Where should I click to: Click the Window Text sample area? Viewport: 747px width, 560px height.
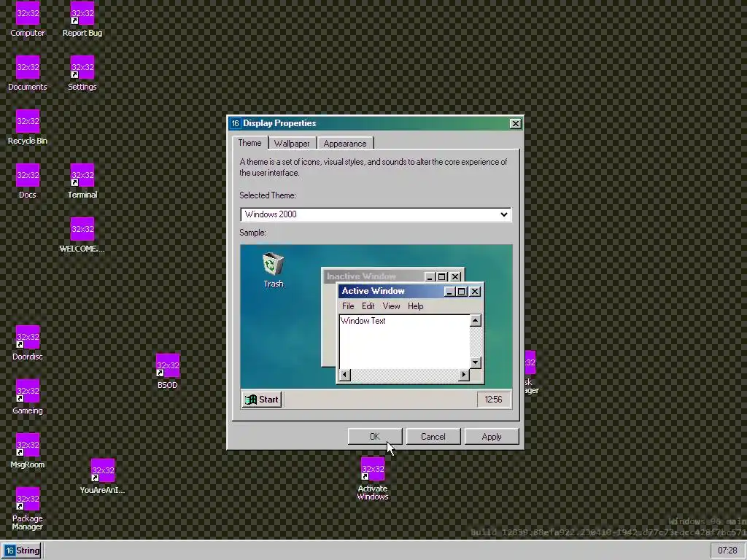click(x=404, y=341)
